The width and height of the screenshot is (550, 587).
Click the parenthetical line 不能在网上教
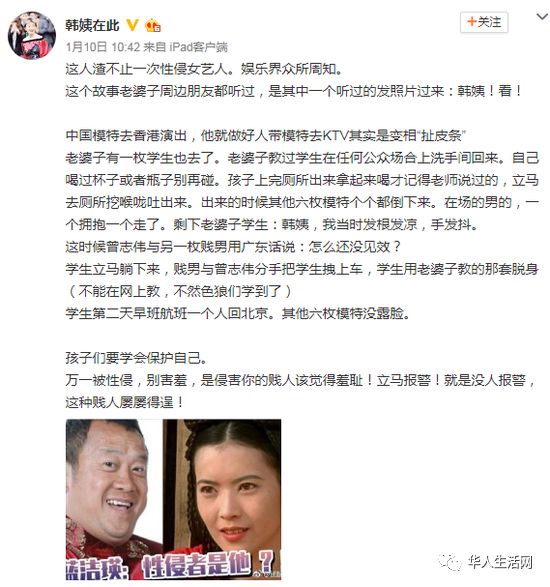179,291
